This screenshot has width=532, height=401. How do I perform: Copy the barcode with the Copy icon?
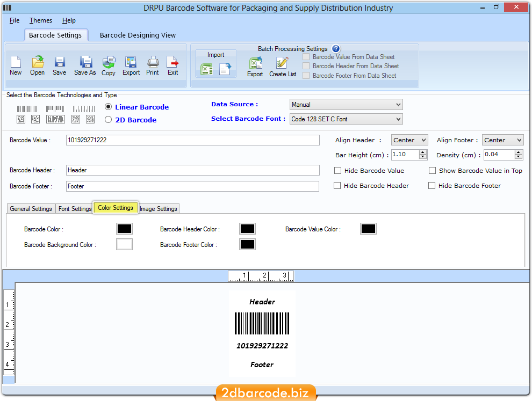(109, 62)
